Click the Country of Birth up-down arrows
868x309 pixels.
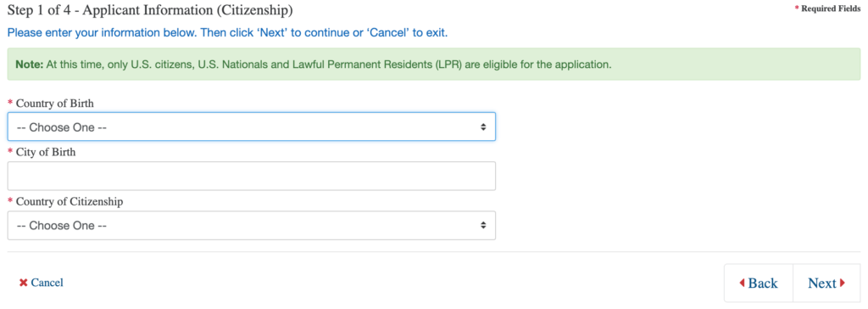pyautogui.click(x=483, y=127)
